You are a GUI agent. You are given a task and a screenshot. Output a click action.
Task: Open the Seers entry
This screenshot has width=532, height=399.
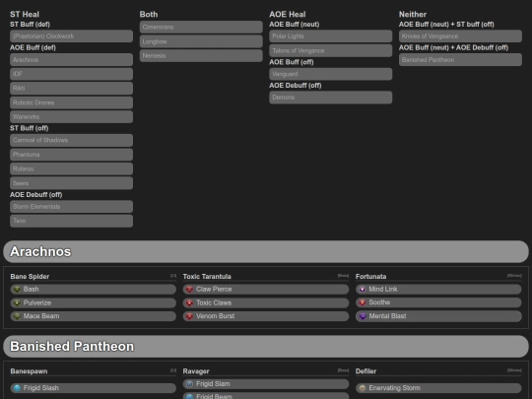click(71, 183)
